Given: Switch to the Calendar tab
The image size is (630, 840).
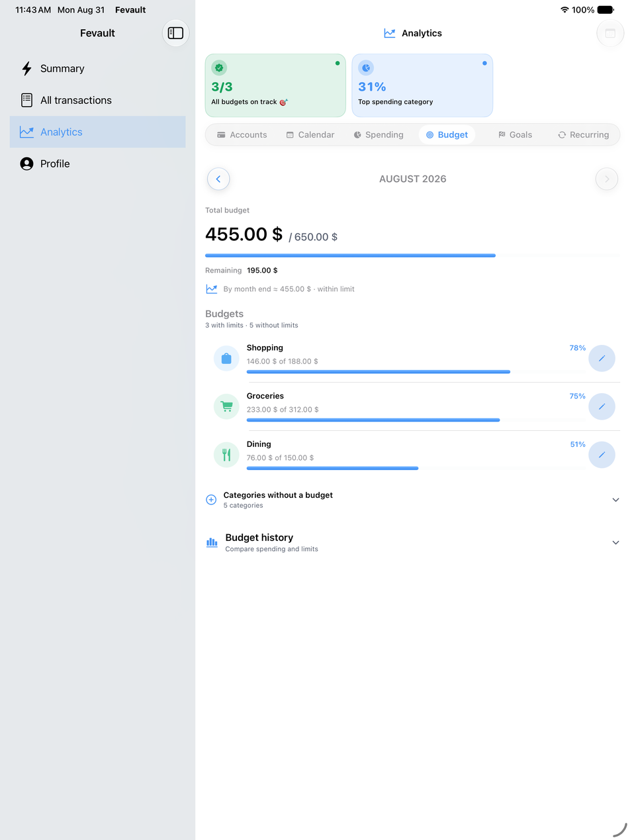Looking at the screenshot, I should point(310,135).
